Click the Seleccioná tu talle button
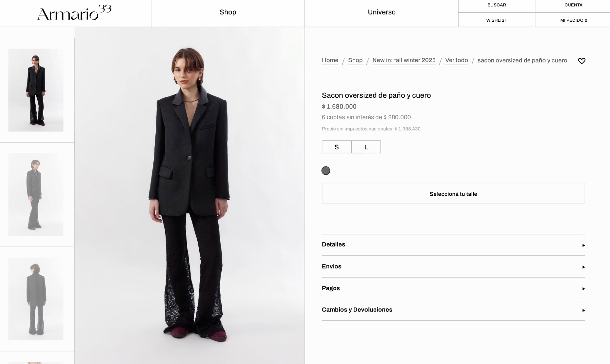Screen dimensions: 610x364 pos(453,194)
